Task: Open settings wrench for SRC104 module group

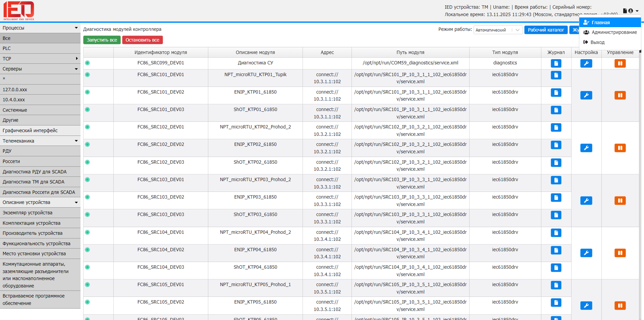Action: pyautogui.click(x=586, y=253)
